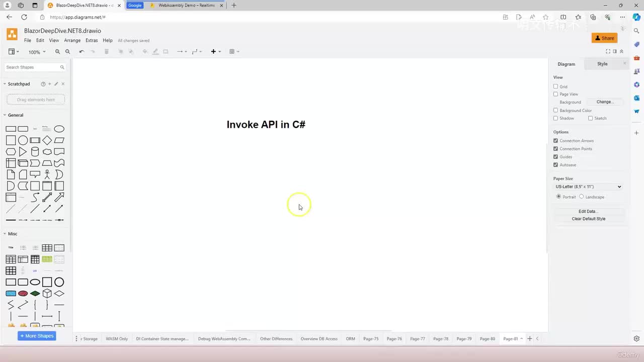644x362 pixels.
Task: Click the magnifier in Search Shapes
Action: [62, 67]
